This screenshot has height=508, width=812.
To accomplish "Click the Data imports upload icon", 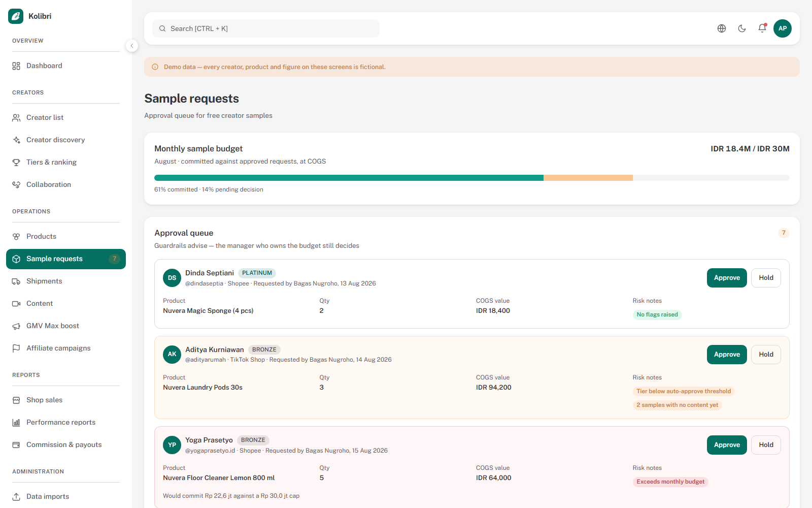I will tap(16, 497).
